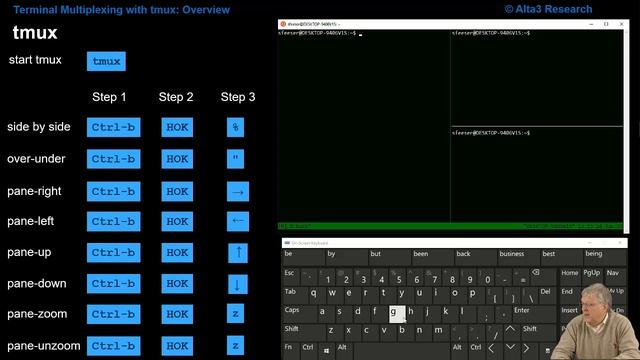The width and height of the screenshot is (640, 360).
Task: Toggle the Shift key beside the z key
Action: pos(304,332)
